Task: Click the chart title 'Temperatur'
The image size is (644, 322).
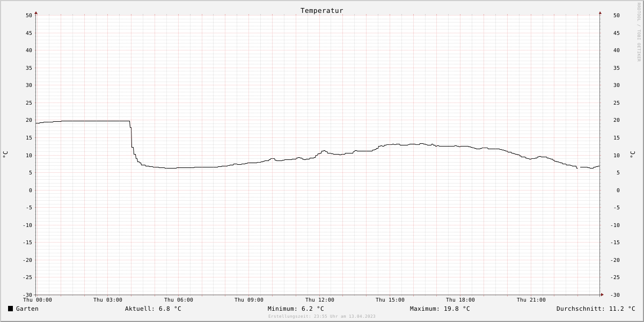Action: [x=322, y=11]
